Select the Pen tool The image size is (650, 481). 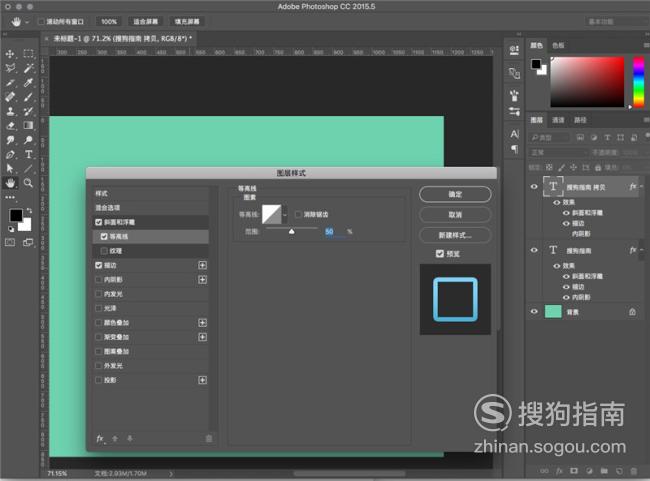(x=10, y=155)
